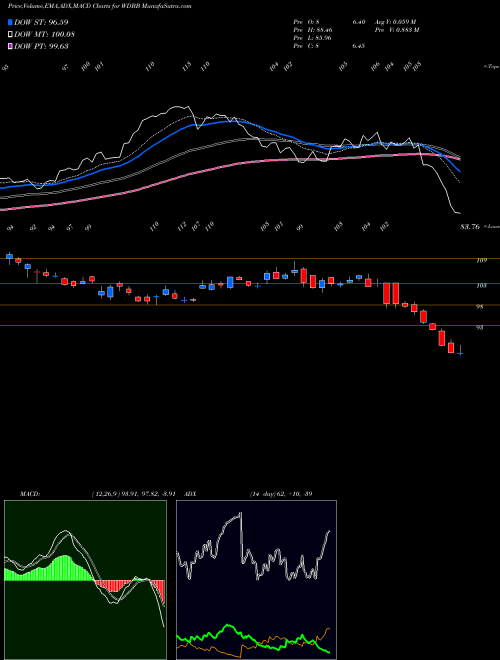Click the last blue doji candlestick
This screenshot has height=660, width=500.
click(x=460, y=352)
